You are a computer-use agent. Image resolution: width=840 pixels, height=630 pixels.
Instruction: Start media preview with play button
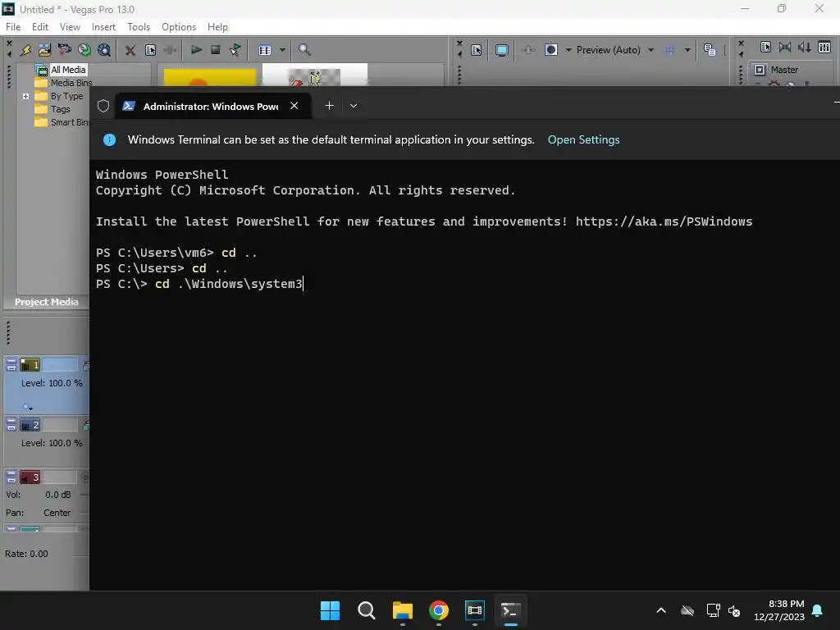click(196, 50)
